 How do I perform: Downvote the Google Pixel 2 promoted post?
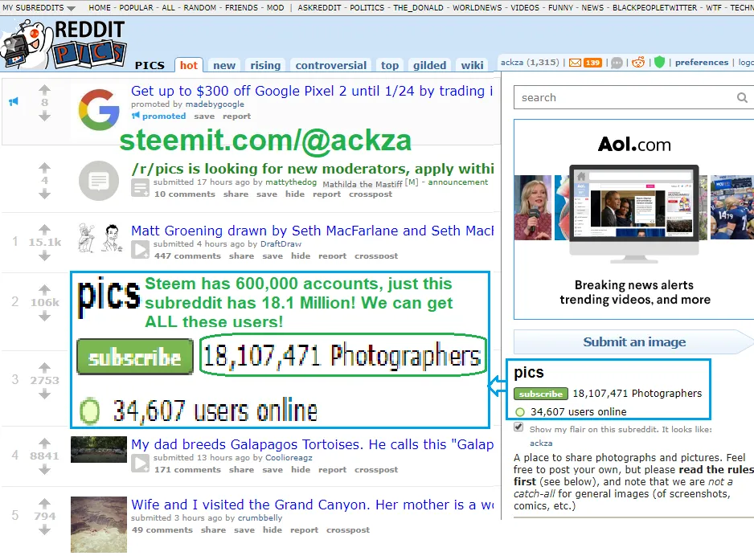pyautogui.click(x=44, y=116)
